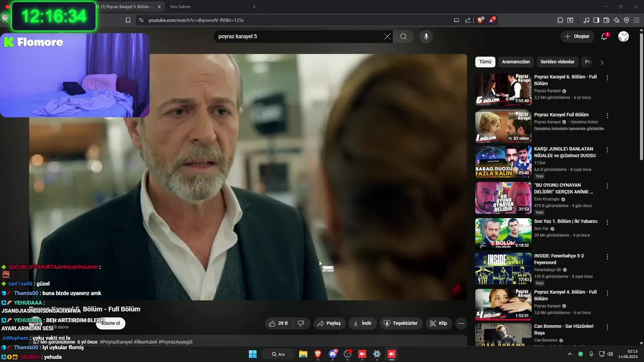Click Oynatma listesinin tamamını görüntüle link

(569, 129)
